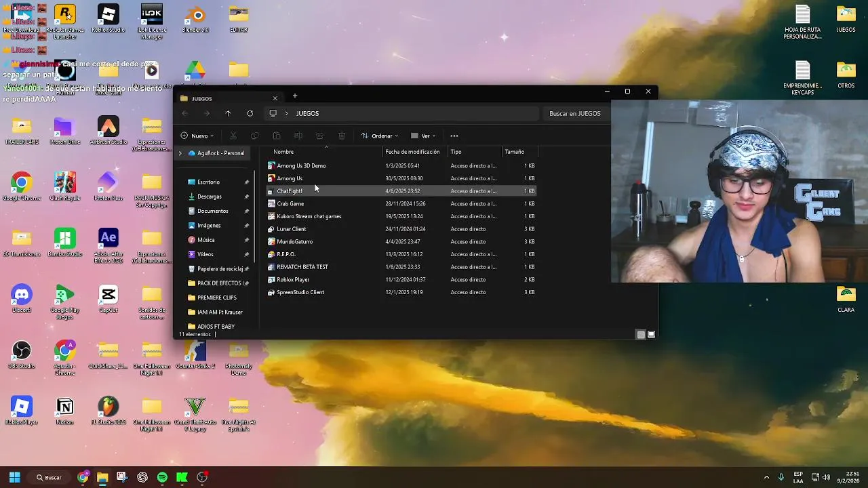The height and width of the screenshot is (488, 868).
Task: Open PREMIERE CLIPS folder in navigation pane
Action: point(218,298)
